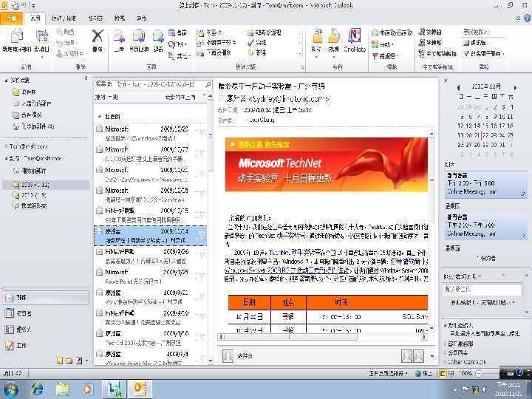
Task: Flag the highlighted message dated 2009/10/14
Action: 202,235
